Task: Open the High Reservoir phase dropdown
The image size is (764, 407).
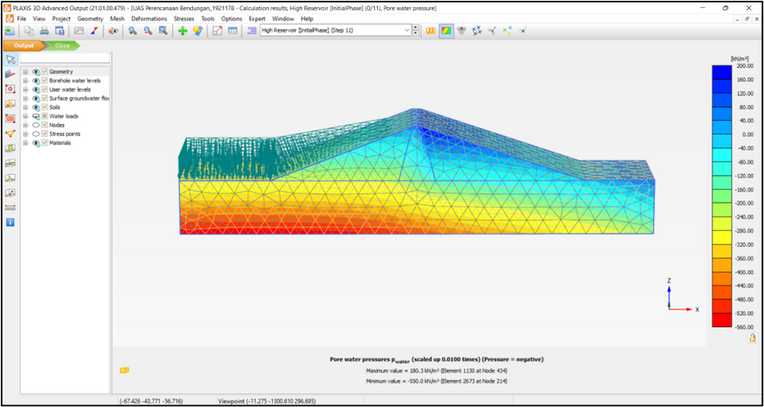Action: pos(407,30)
